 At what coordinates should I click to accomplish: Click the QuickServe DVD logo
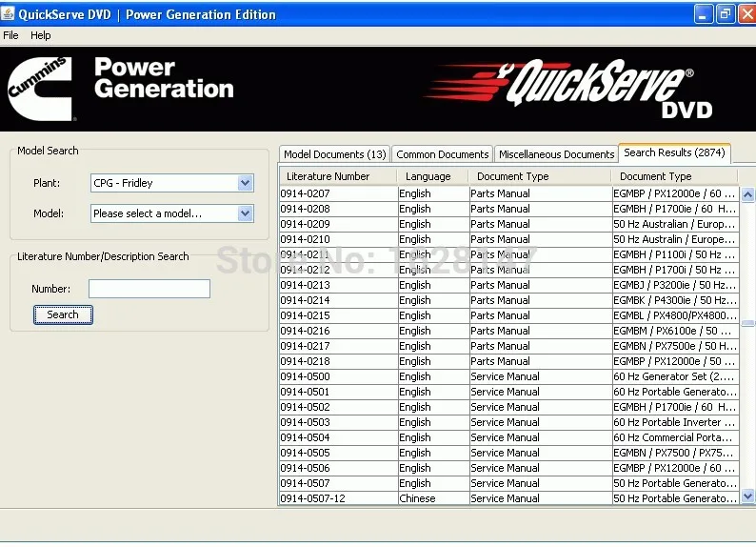[x=570, y=89]
